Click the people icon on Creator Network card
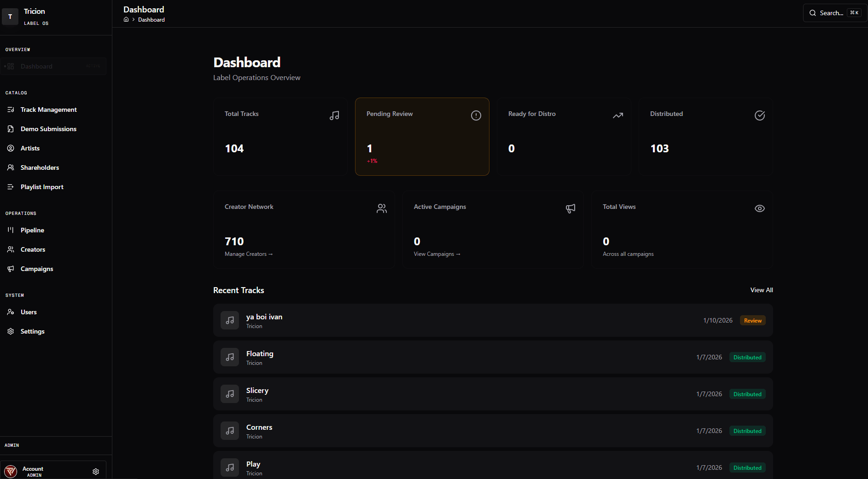This screenshot has height=479, width=868. click(381, 208)
